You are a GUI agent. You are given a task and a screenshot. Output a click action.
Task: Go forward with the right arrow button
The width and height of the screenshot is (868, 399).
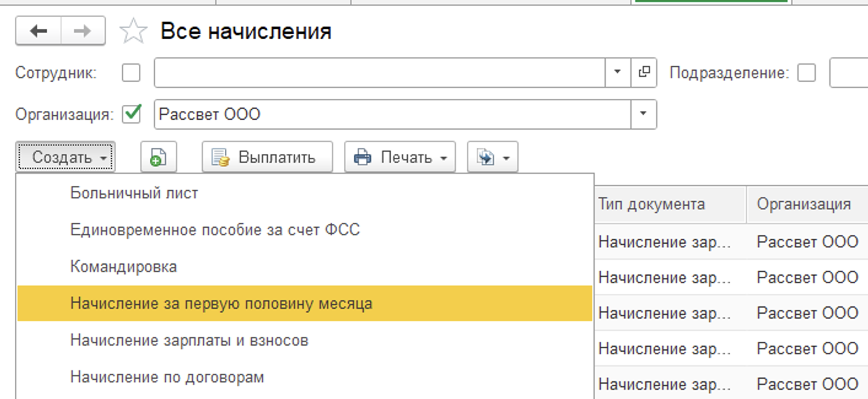83,31
